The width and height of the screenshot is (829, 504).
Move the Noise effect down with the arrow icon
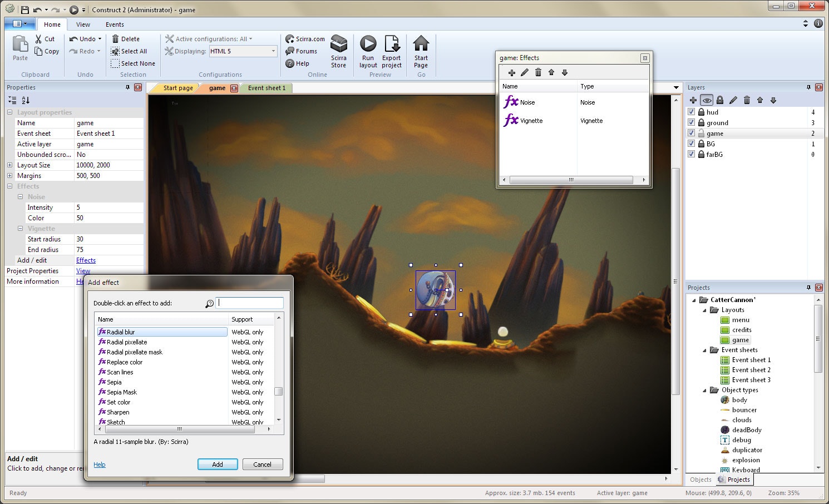(564, 72)
